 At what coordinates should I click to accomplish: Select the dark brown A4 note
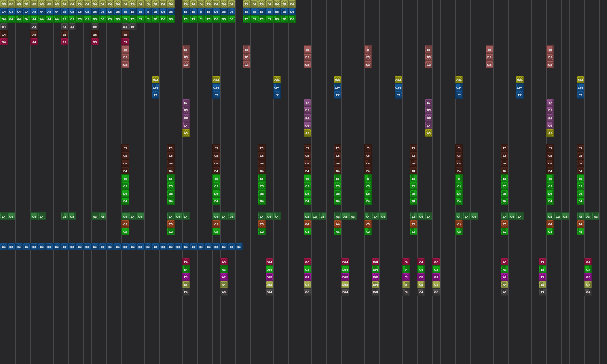click(34, 34)
